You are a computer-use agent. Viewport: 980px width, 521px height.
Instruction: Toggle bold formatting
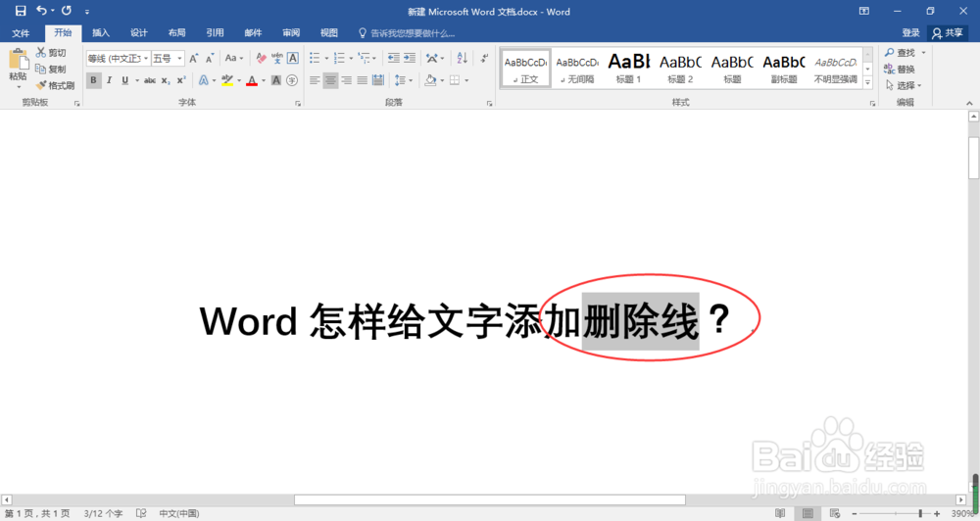pyautogui.click(x=94, y=80)
